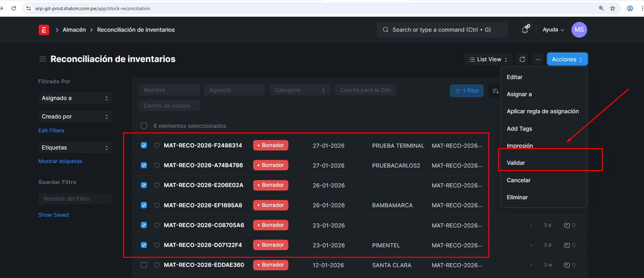Focus the Nombre del Filtro input field
The width and height of the screenshot is (644, 278).
75,199
